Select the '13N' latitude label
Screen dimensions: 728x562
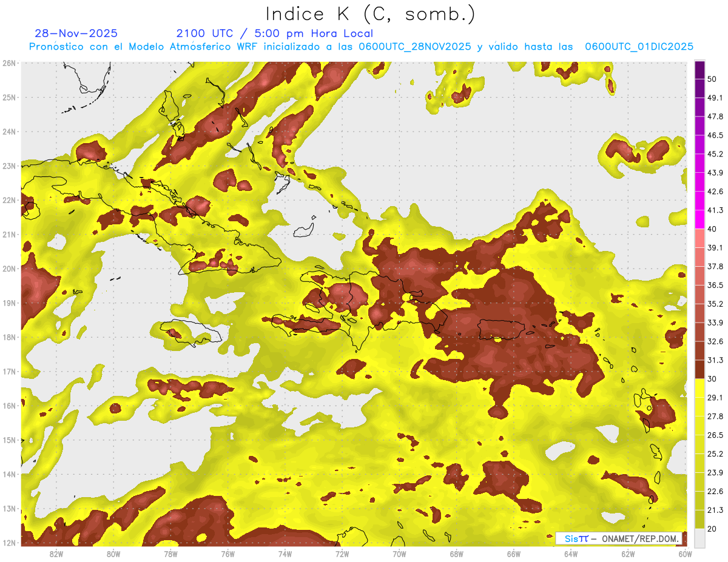[x=9, y=509]
